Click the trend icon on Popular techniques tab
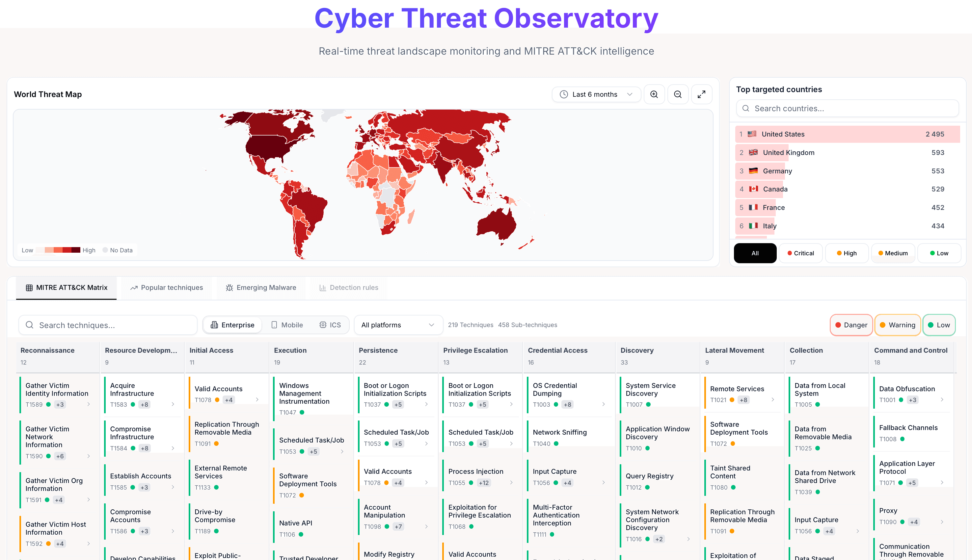 [x=134, y=288]
